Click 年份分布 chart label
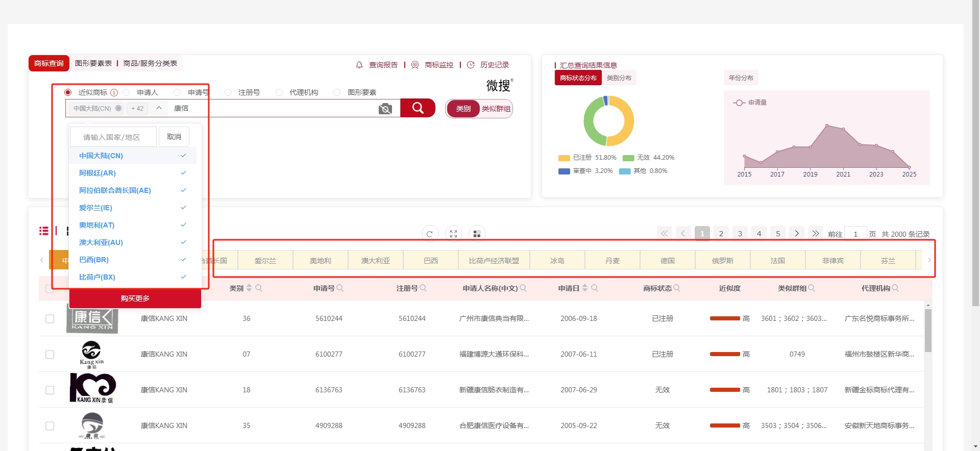This screenshot has width=980, height=451. pos(741,78)
